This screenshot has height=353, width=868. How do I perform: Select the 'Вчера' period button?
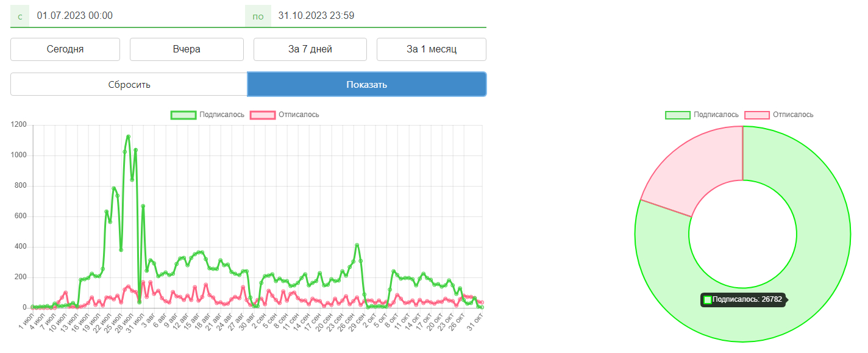pos(187,49)
